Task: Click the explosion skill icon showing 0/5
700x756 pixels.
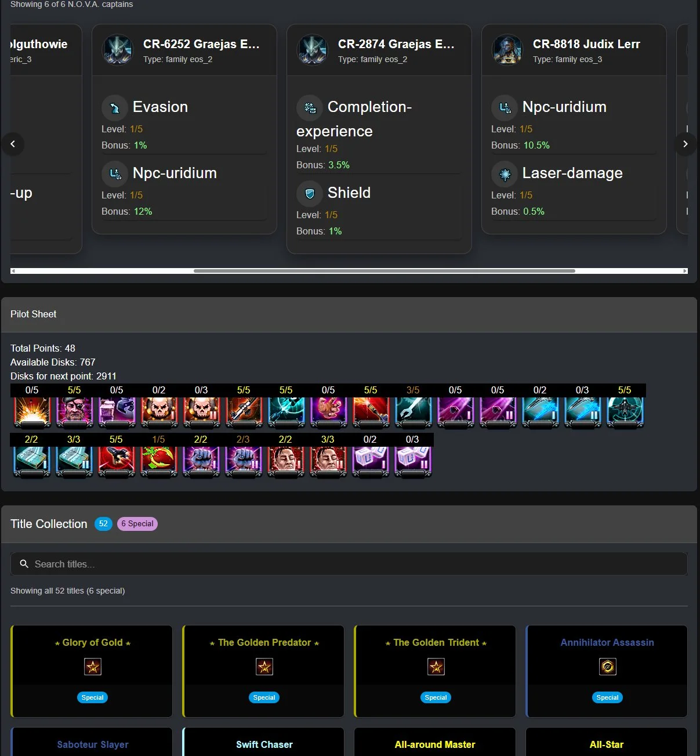Action: point(32,412)
